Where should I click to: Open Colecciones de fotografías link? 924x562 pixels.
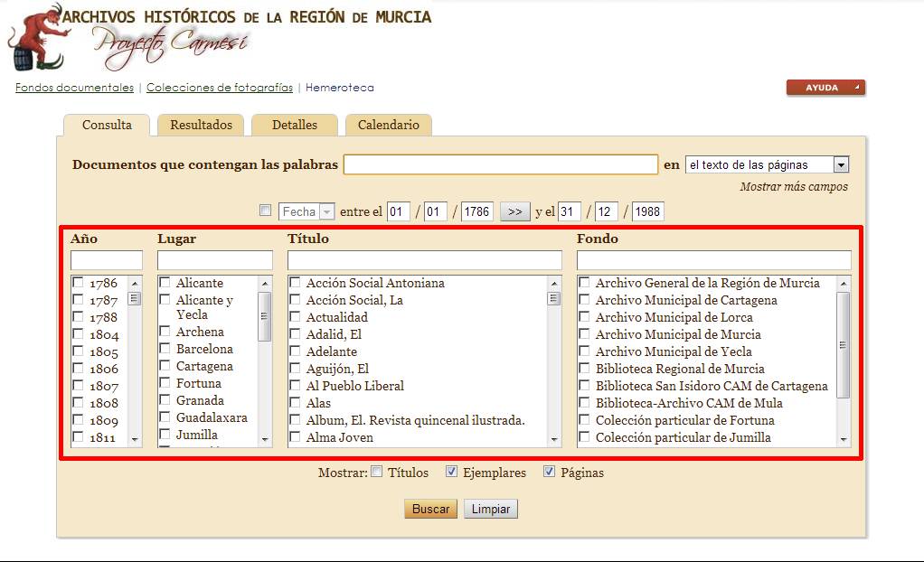point(219,87)
